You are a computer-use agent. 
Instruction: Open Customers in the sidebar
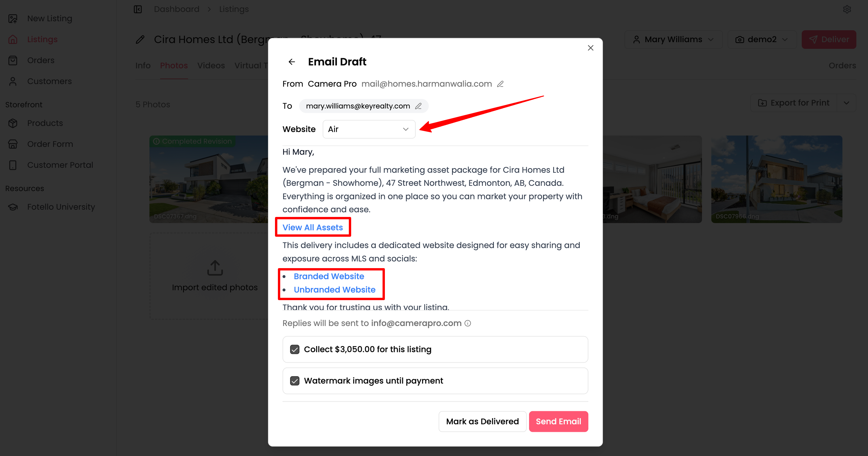click(49, 81)
